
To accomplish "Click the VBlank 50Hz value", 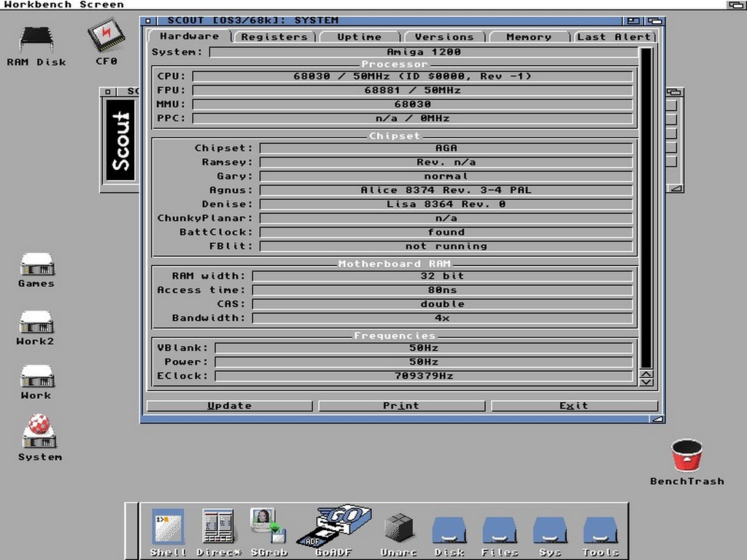I will click(424, 348).
